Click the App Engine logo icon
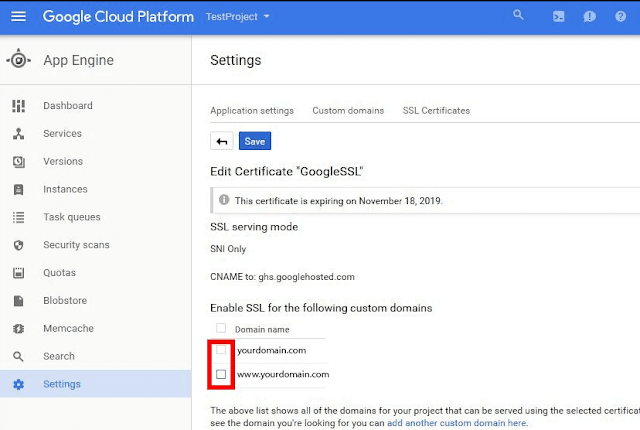 point(18,60)
